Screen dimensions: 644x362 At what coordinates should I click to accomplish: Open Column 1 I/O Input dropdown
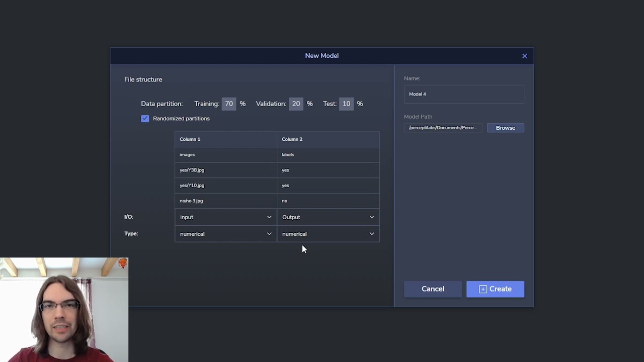tap(225, 217)
